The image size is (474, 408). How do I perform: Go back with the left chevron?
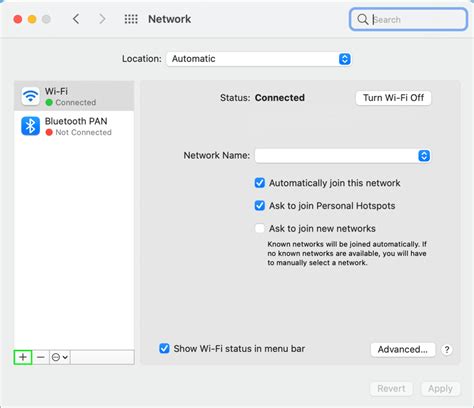(76, 19)
